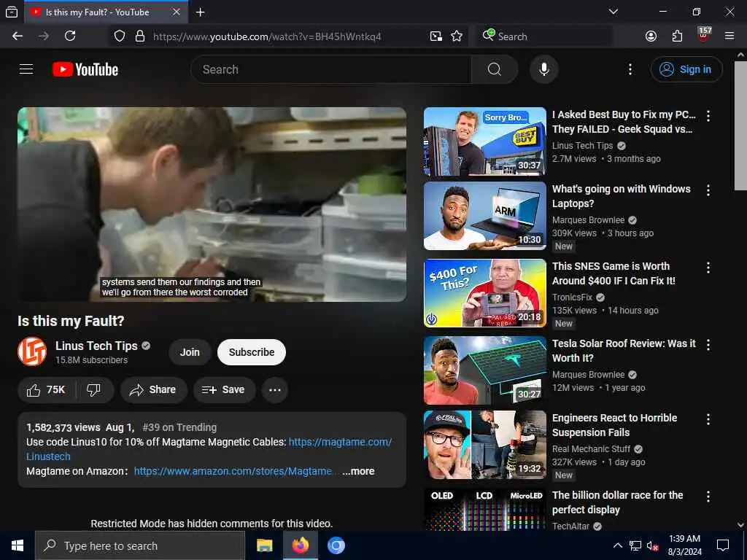Click the search magnifier button on YouTube

coord(495,69)
